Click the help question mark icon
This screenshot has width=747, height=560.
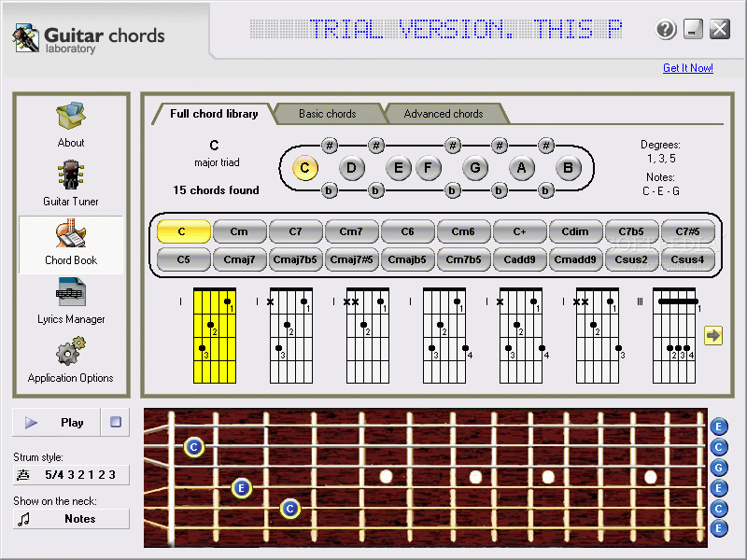click(666, 30)
